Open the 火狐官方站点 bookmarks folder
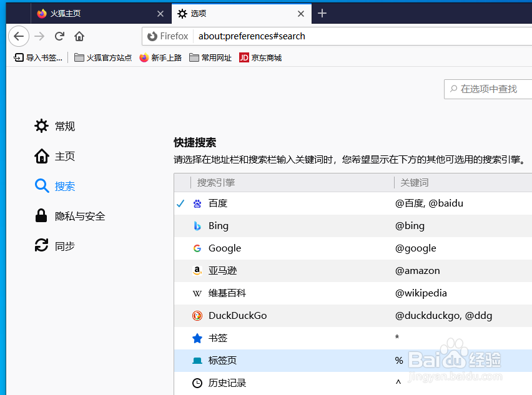The width and height of the screenshot is (532, 395). [103, 57]
